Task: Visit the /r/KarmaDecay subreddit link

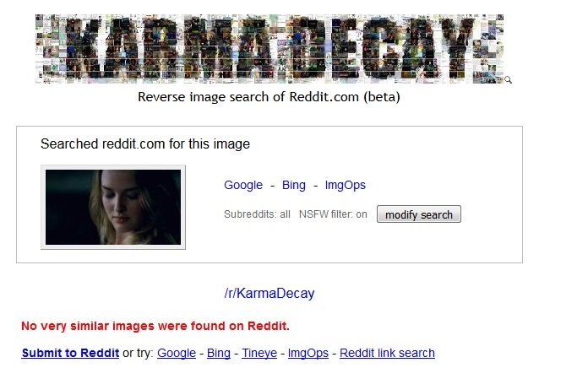Action: [269, 293]
